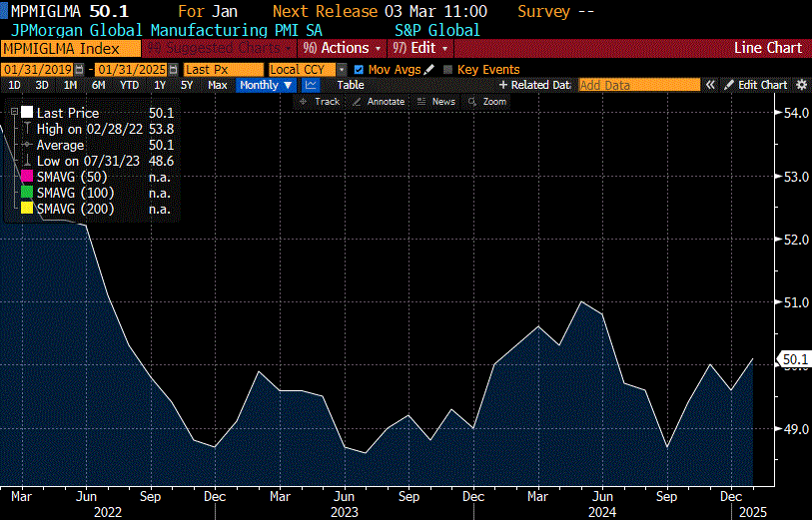
Task: Click the double-chevron collapse icon
Action: 710,86
